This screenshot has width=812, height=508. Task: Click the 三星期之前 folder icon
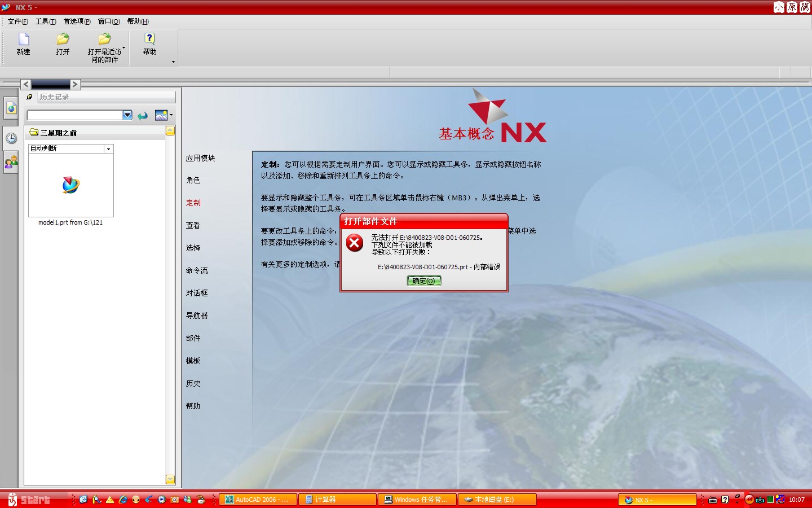click(34, 133)
